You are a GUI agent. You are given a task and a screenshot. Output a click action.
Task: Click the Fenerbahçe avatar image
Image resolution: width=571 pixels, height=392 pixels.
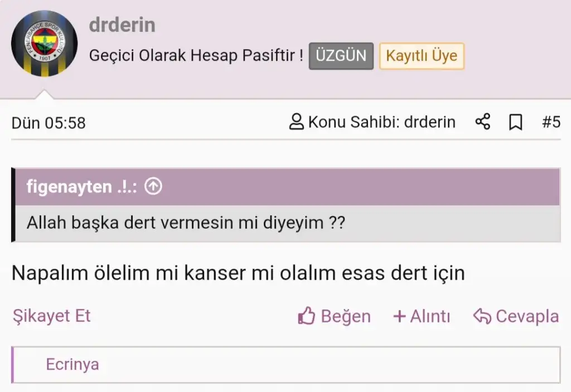click(44, 43)
